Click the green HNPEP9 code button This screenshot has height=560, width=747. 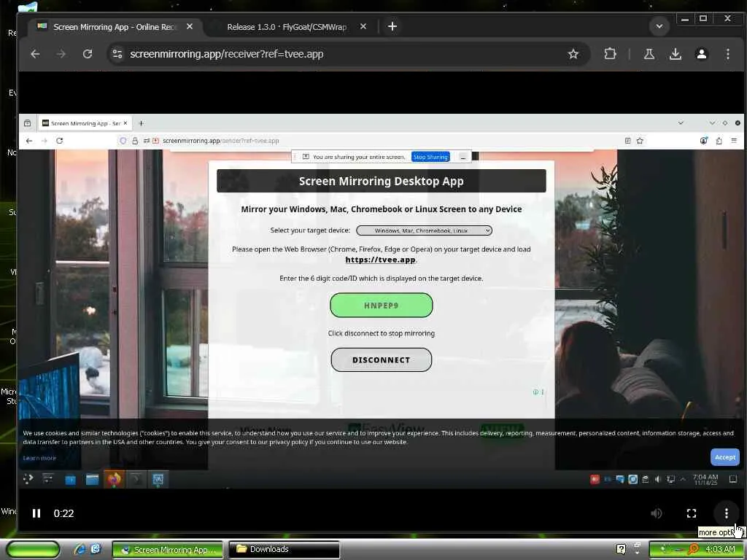point(381,306)
